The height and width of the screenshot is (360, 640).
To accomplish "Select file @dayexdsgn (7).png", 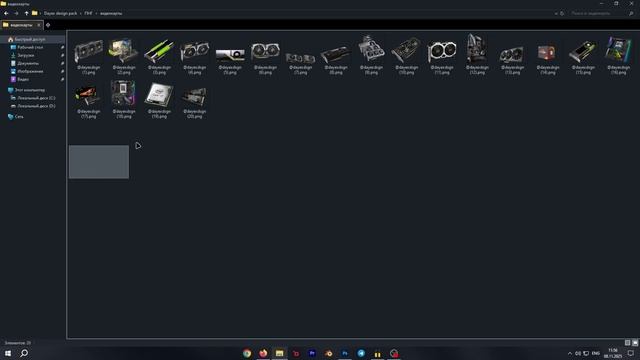I will point(301,56).
